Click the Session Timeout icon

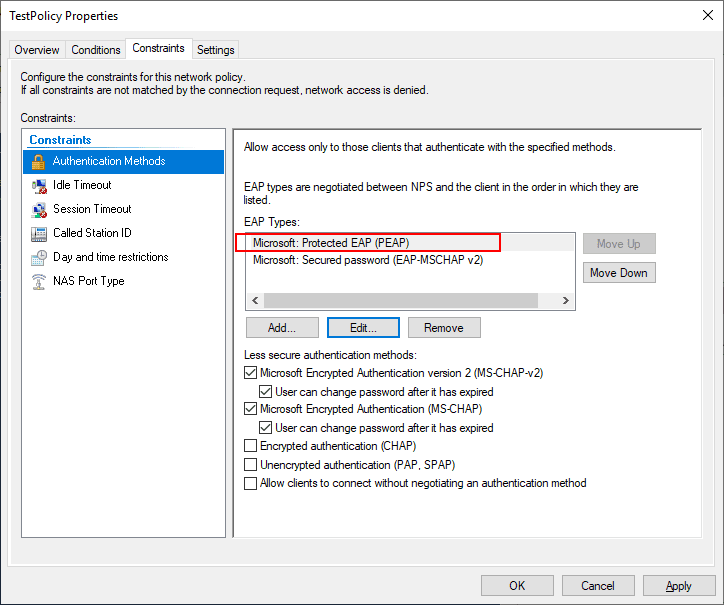(x=39, y=209)
